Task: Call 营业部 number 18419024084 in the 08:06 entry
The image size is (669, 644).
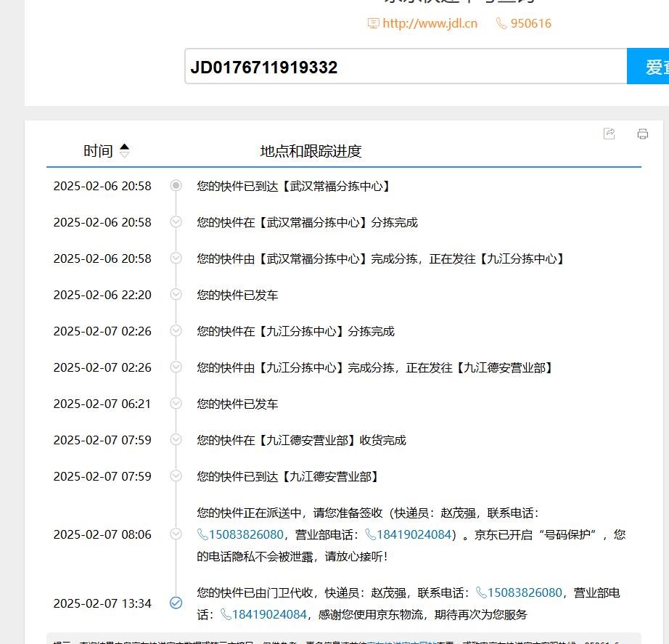Action: click(x=409, y=534)
